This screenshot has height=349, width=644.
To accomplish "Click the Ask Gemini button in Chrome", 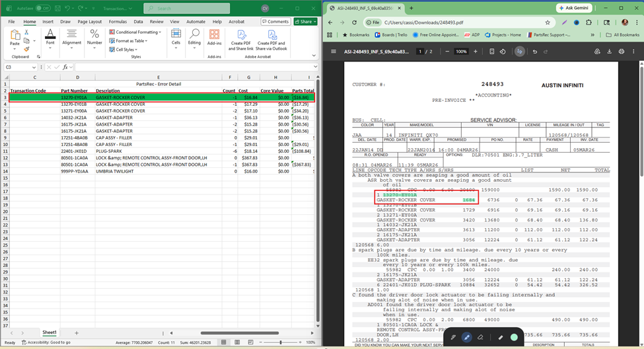I will 574,8.
